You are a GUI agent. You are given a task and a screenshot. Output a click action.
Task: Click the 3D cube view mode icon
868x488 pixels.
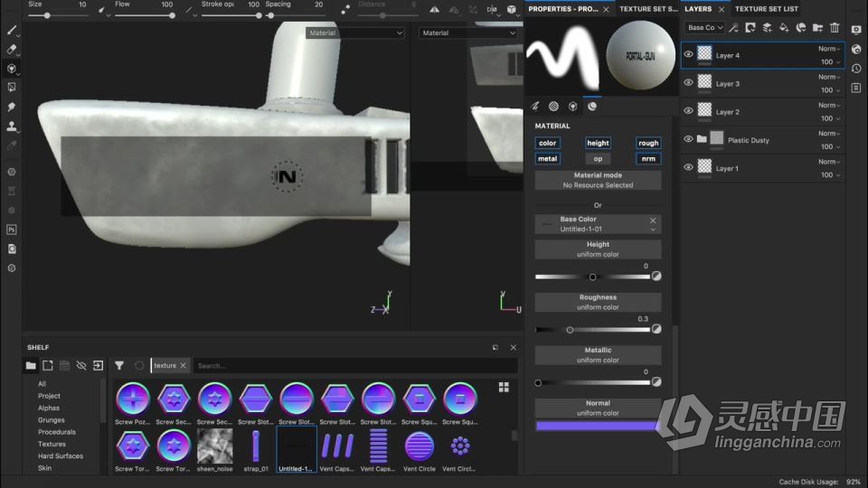click(x=512, y=9)
